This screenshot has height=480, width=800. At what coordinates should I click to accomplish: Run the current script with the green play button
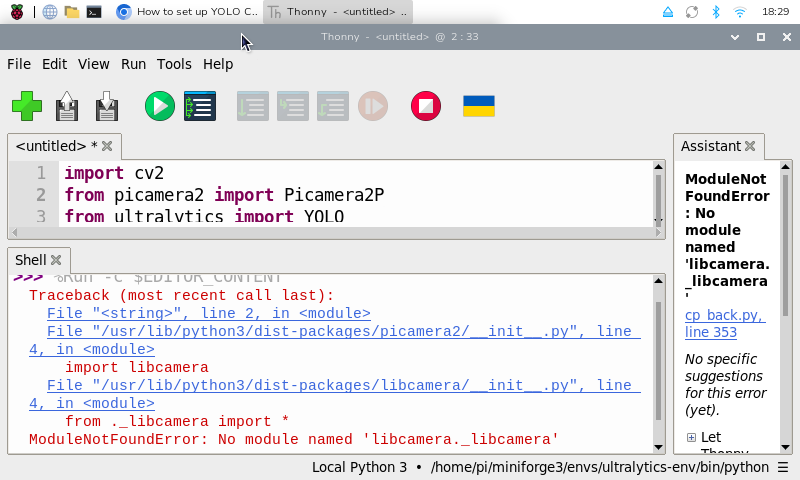click(x=160, y=106)
